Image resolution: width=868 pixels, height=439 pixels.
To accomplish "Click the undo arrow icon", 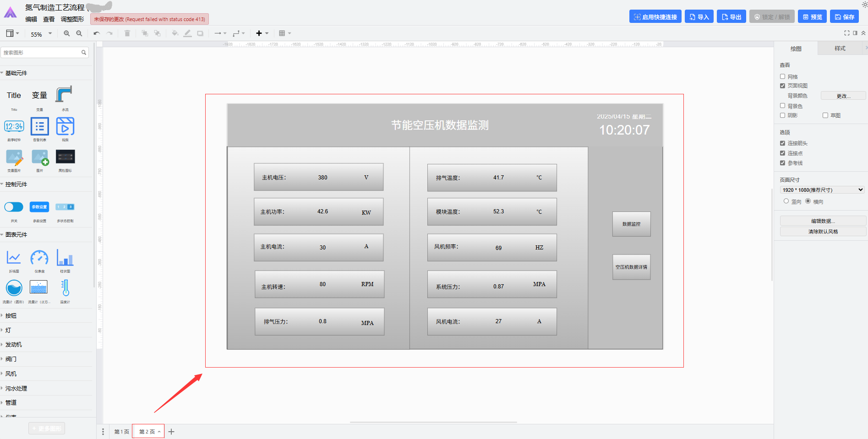I will tap(96, 33).
